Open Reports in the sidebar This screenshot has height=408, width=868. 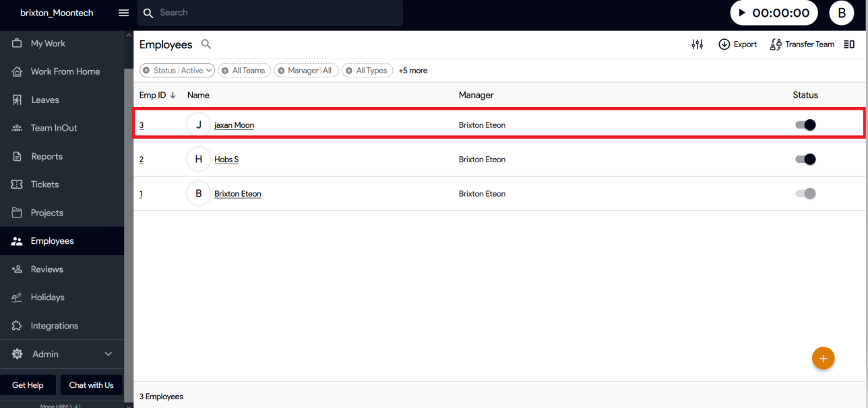pos(46,156)
